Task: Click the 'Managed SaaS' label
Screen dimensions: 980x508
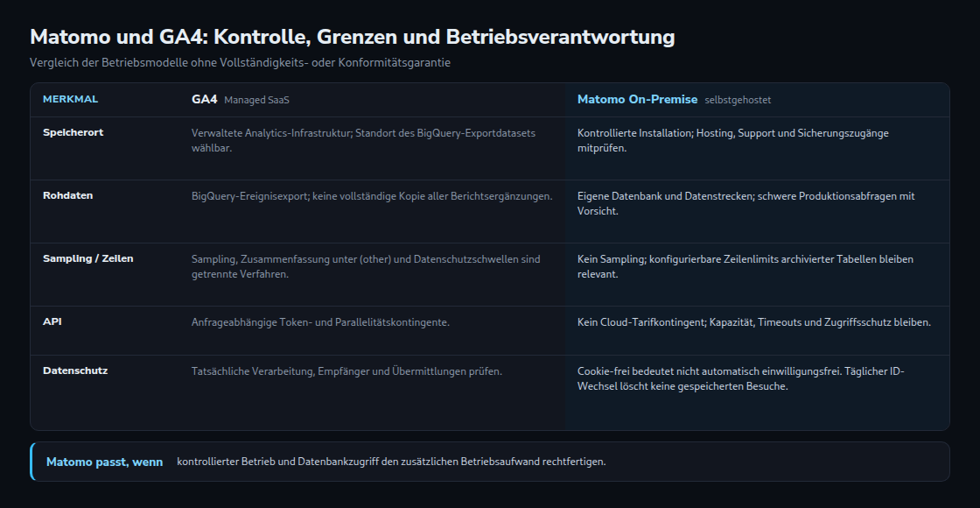Action: click(256, 100)
